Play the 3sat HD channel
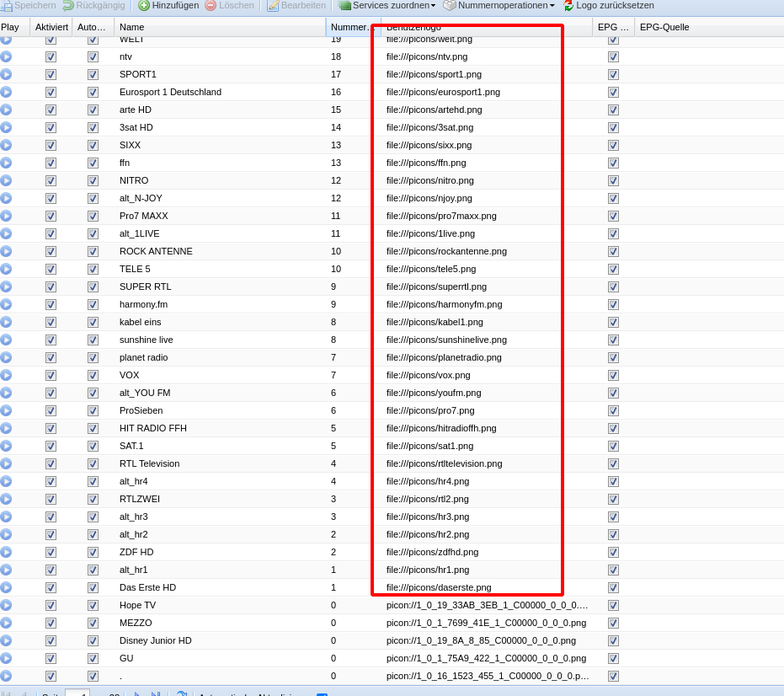Image resolution: width=784 pixels, height=696 pixels. tap(6, 127)
